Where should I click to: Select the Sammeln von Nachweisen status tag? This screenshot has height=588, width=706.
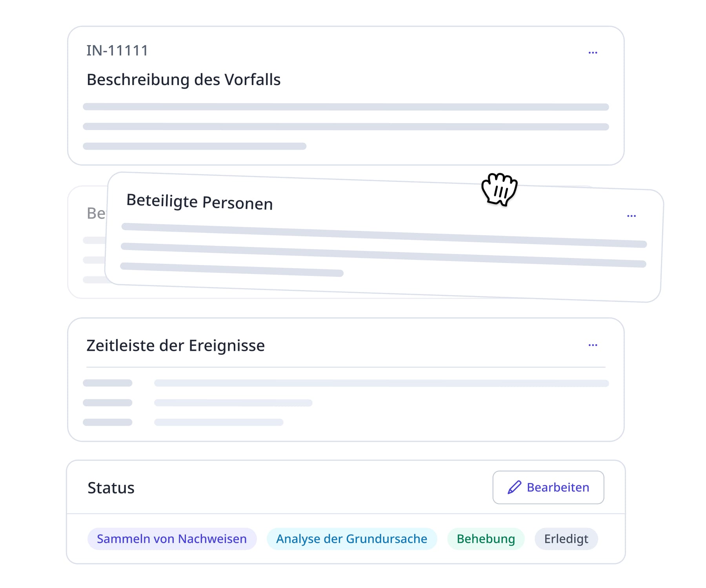click(x=172, y=539)
